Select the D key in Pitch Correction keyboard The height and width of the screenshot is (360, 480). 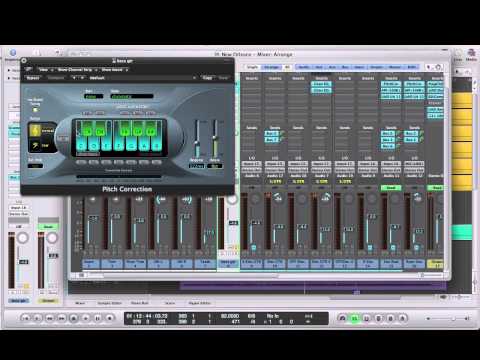coord(94,145)
